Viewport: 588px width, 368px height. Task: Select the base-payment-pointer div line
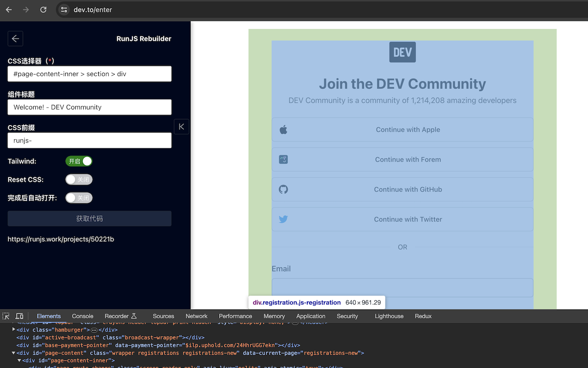pyautogui.click(x=158, y=345)
